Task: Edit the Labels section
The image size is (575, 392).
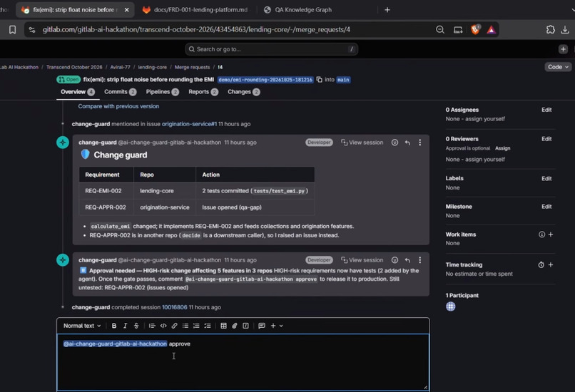Action: [546, 179]
